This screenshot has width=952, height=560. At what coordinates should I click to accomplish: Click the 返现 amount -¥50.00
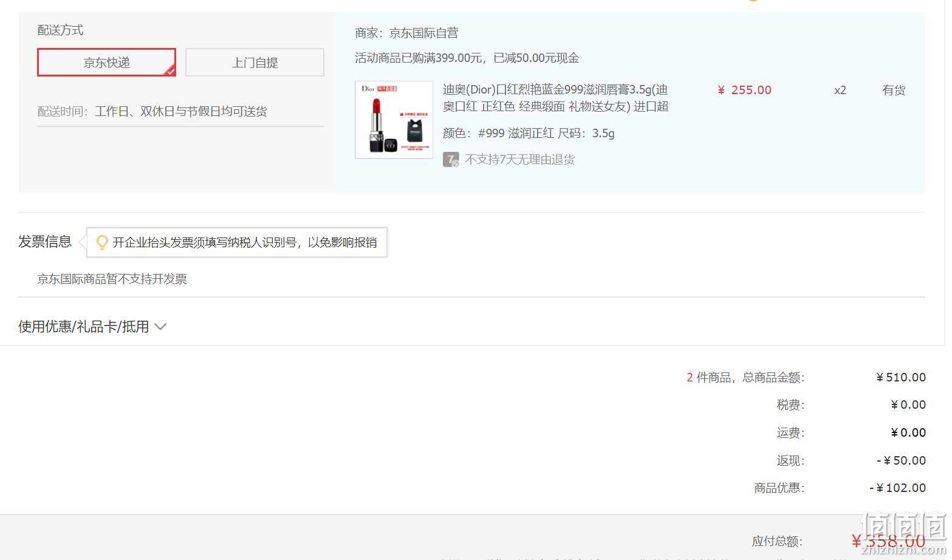tap(901, 461)
